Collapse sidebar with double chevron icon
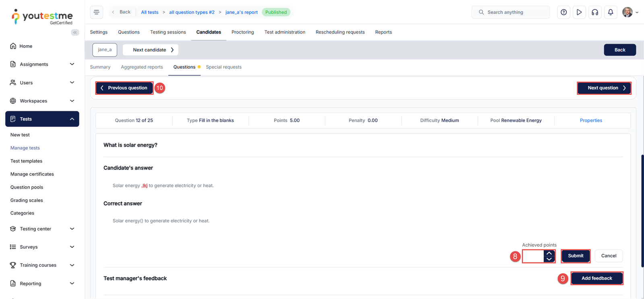 click(75, 32)
